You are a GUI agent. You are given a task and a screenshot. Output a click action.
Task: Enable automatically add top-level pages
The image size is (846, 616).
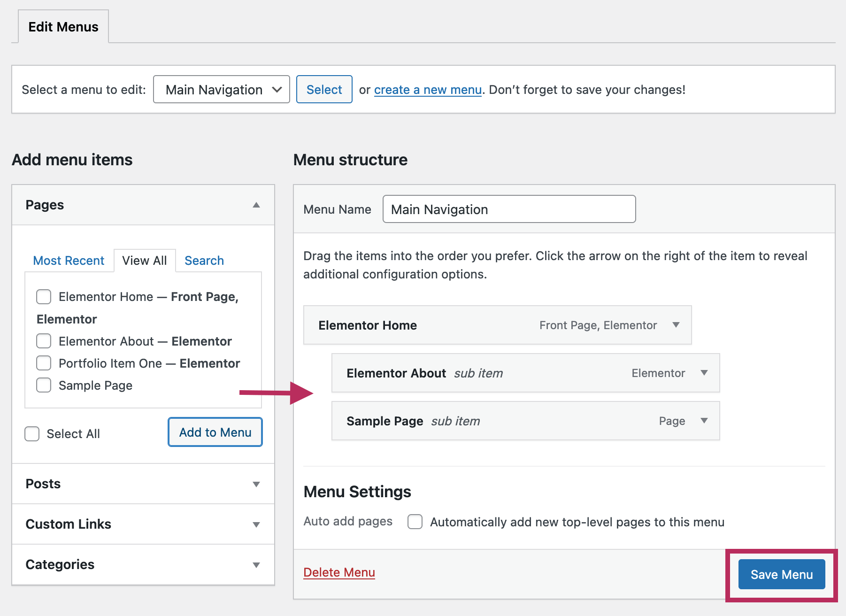pos(415,522)
